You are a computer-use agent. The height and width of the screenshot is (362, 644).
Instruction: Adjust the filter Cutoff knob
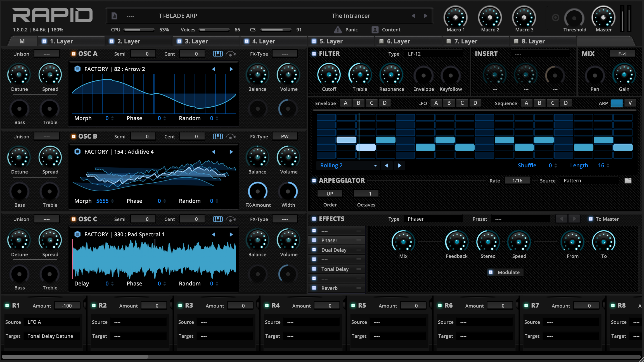click(329, 75)
